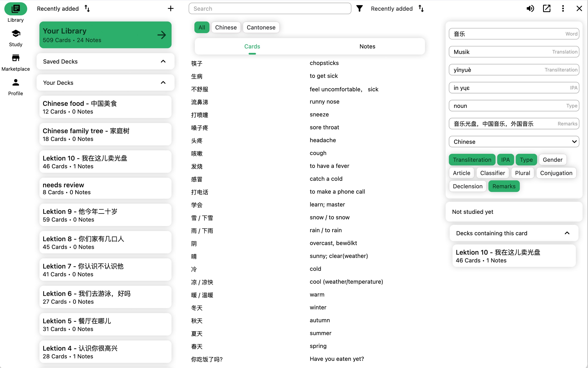This screenshot has width=588, height=368.
Task: Open the Study section
Action: [x=16, y=38]
